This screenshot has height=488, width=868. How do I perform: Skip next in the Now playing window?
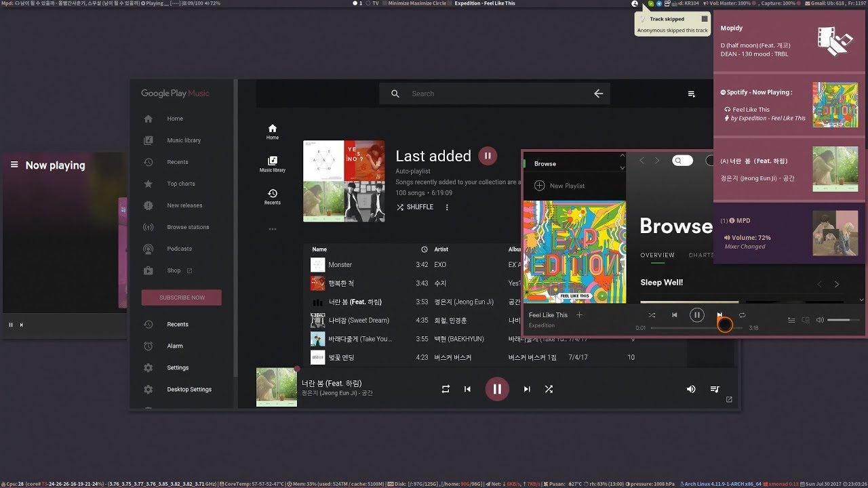click(x=22, y=325)
